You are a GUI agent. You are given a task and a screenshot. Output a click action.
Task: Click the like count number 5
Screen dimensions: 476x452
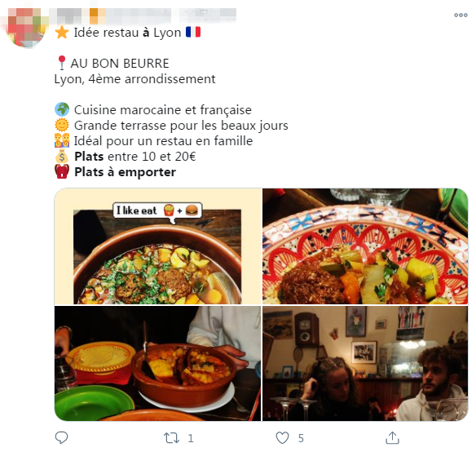[301, 438]
